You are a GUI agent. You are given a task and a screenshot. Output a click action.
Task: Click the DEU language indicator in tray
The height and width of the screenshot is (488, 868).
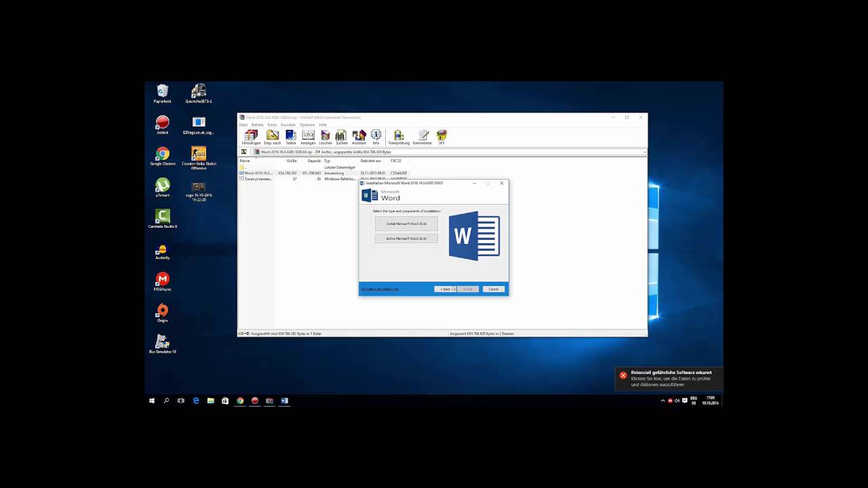[694, 401]
